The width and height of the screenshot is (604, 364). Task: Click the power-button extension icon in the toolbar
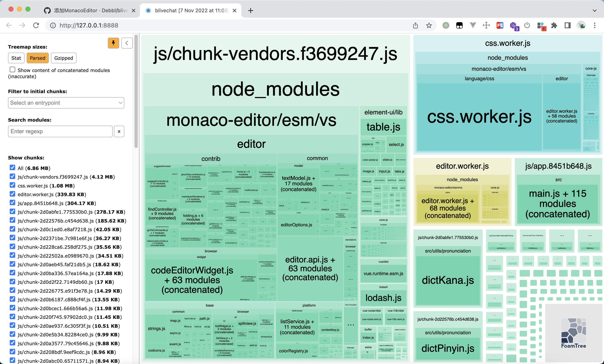tap(527, 25)
